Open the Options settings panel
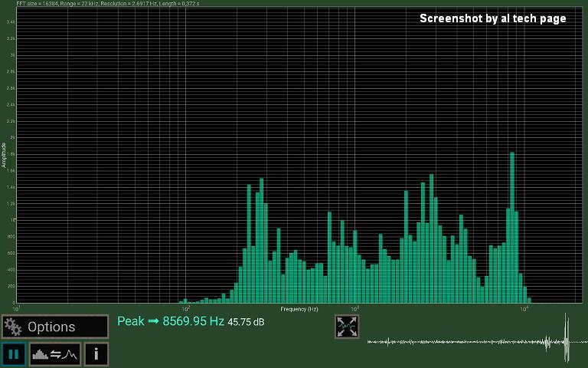 tap(55, 327)
